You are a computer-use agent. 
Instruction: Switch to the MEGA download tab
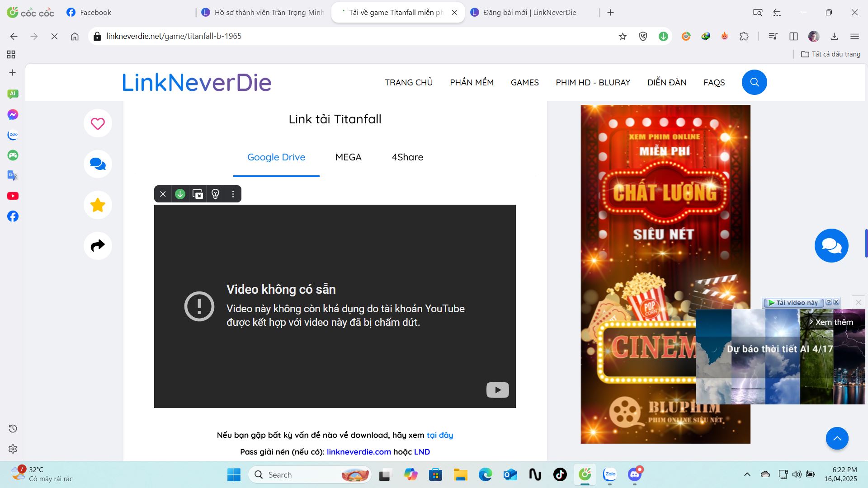click(348, 157)
